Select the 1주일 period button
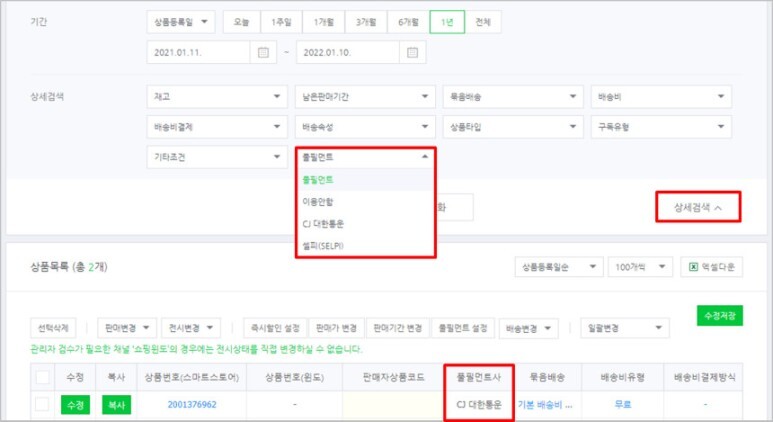773x422 pixels. (x=281, y=22)
